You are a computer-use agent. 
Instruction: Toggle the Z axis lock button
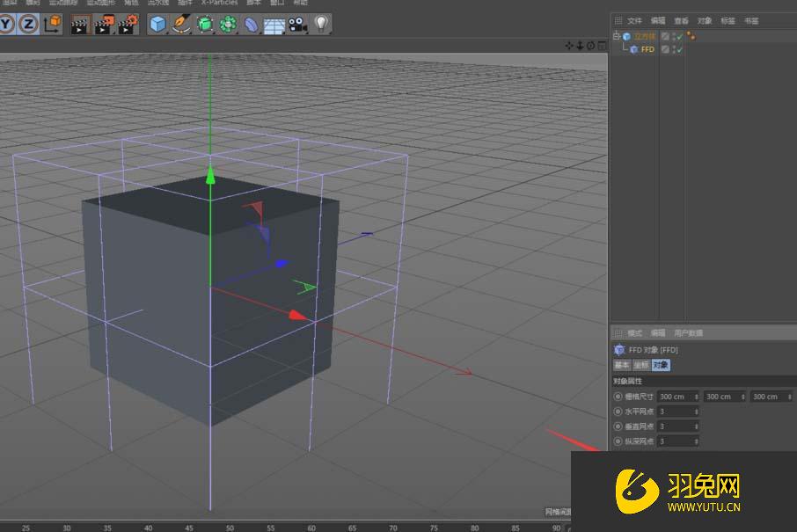pos(28,24)
